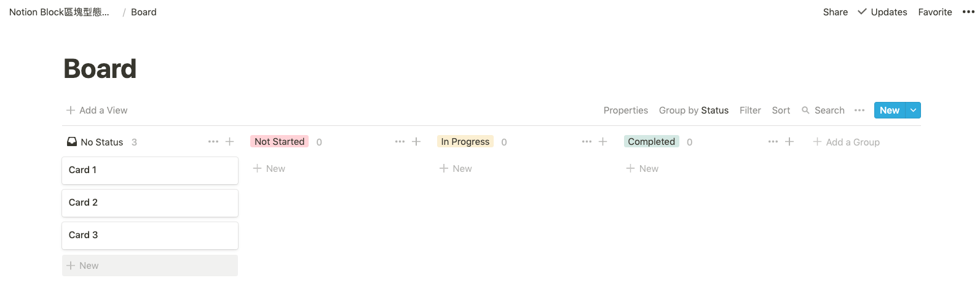Expand the New button dropdown arrow
980x283 pixels.
[914, 110]
